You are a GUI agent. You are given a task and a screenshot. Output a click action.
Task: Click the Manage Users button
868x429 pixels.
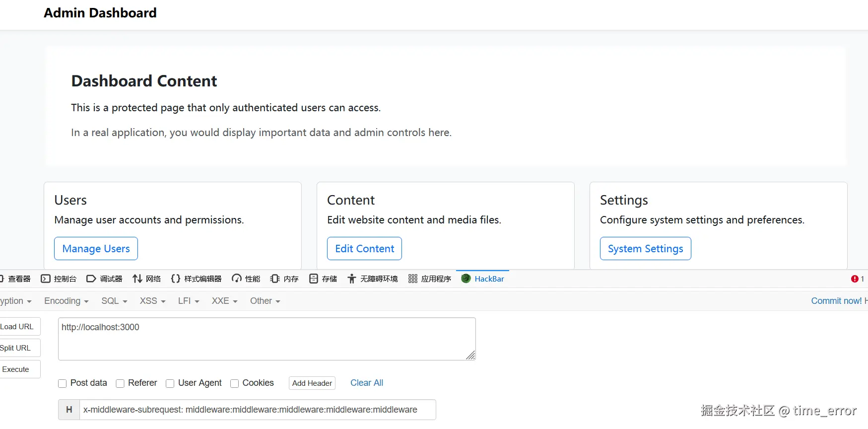point(96,249)
